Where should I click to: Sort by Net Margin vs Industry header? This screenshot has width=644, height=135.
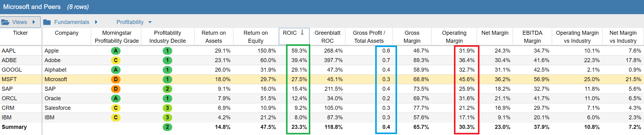[623, 37]
